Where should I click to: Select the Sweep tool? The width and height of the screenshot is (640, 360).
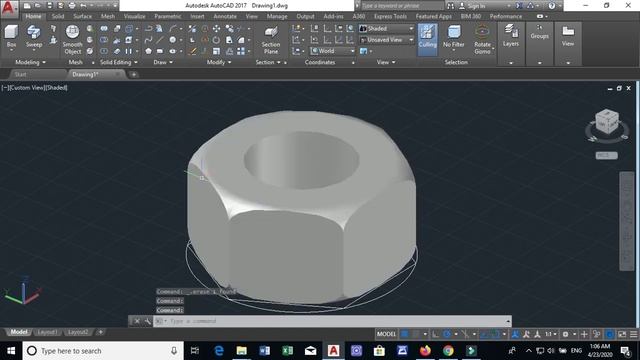(34, 37)
